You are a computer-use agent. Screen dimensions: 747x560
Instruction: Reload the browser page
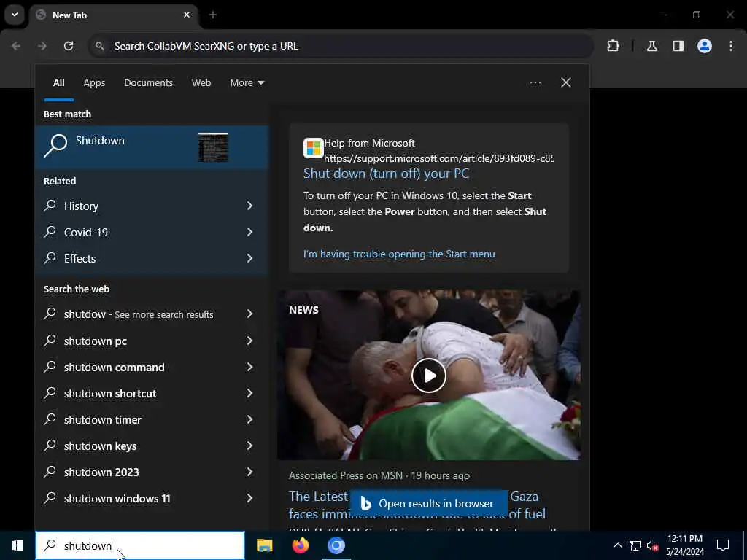[x=69, y=46]
